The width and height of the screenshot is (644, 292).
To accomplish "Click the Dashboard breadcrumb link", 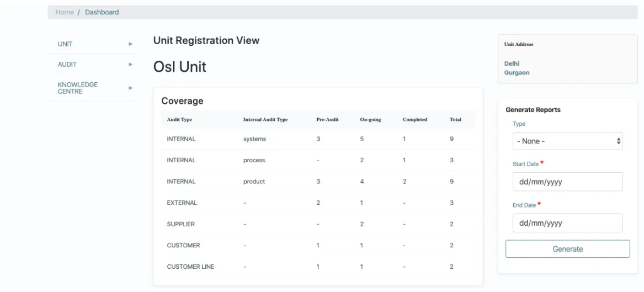I will (x=102, y=12).
